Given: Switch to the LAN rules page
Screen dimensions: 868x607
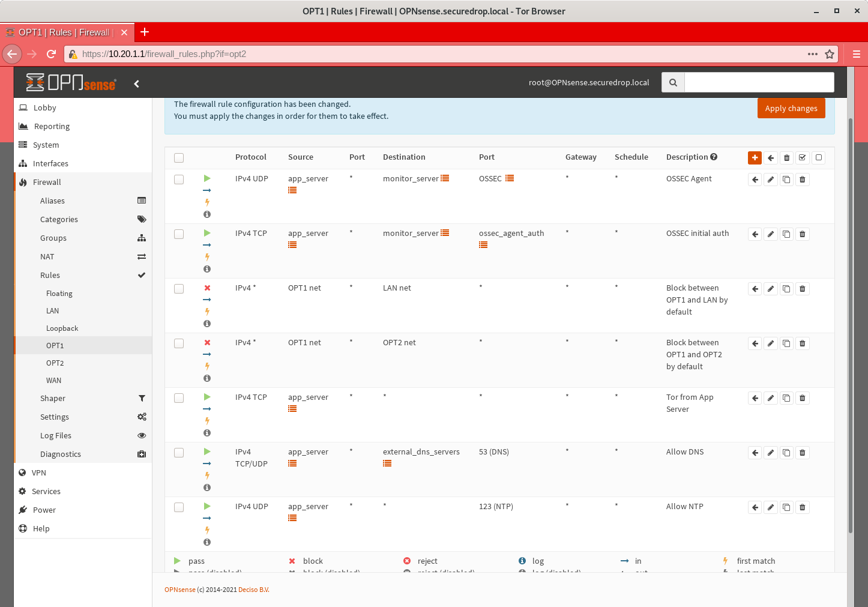Looking at the screenshot, I should tap(52, 310).
